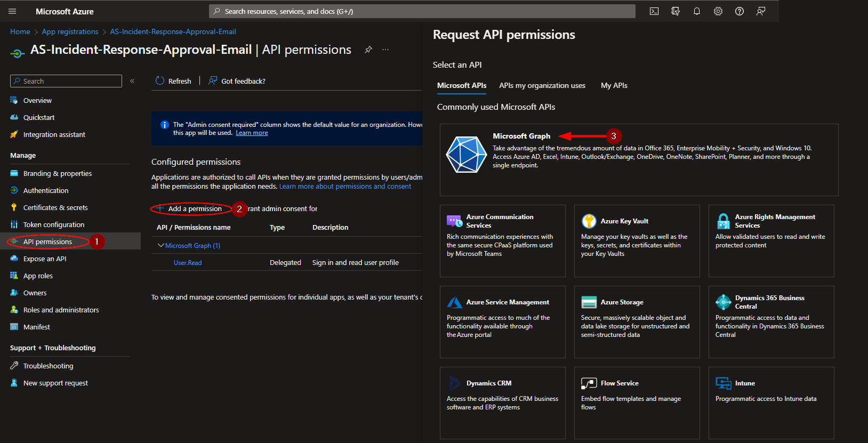This screenshot has width=868, height=443.
Task: Follow the Learn more link in banner
Action: coord(252,133)
